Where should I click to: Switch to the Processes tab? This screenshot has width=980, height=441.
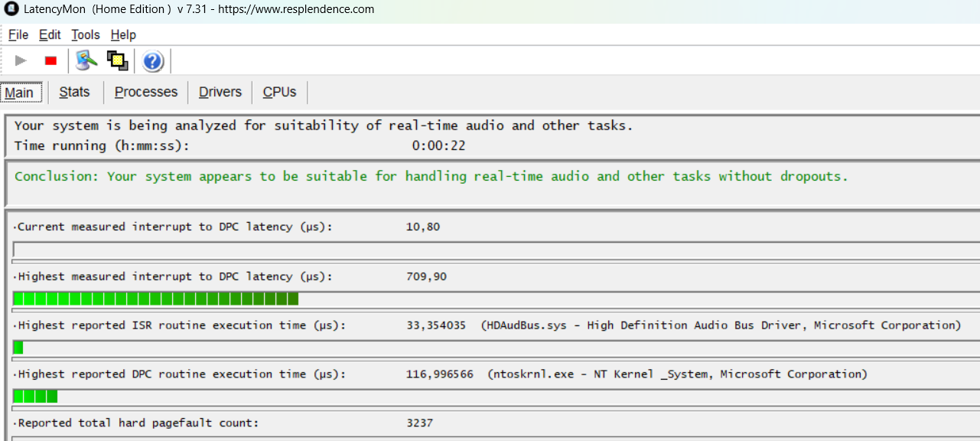pos(145,91)
